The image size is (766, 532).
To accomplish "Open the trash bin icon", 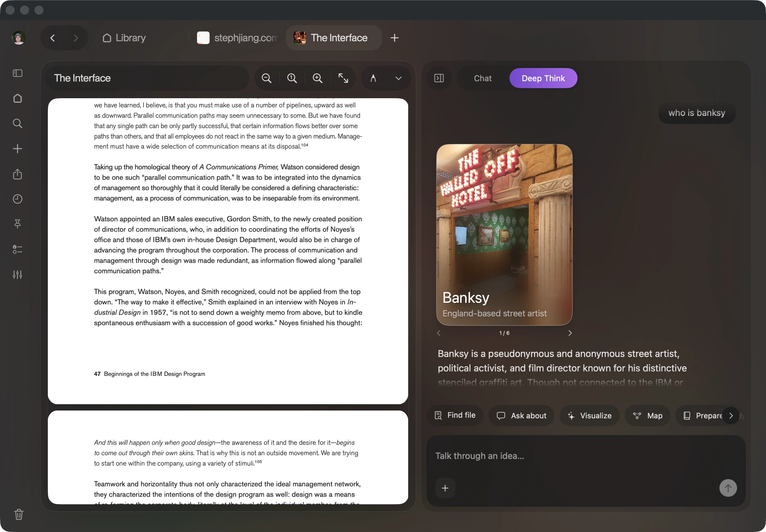I will click(19, 514).
